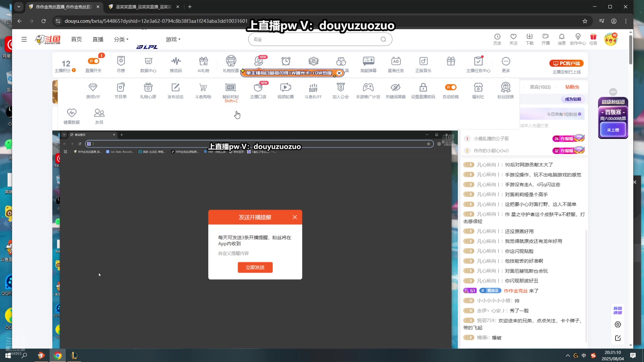Click the 新版调研 survey link

click(x=618, y=310)
